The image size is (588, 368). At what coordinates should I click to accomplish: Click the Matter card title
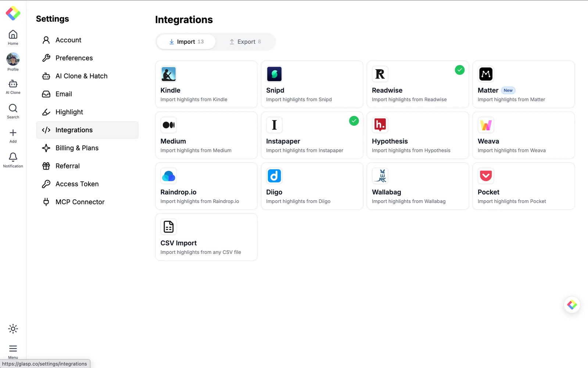[x=488, y=91]
